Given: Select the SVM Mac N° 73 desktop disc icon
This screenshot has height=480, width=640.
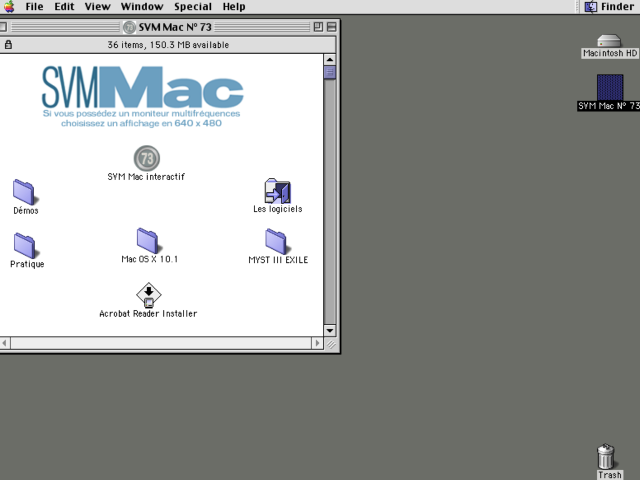Looking at the screenshot, I should pyautogui.click(x=610, y=87).
